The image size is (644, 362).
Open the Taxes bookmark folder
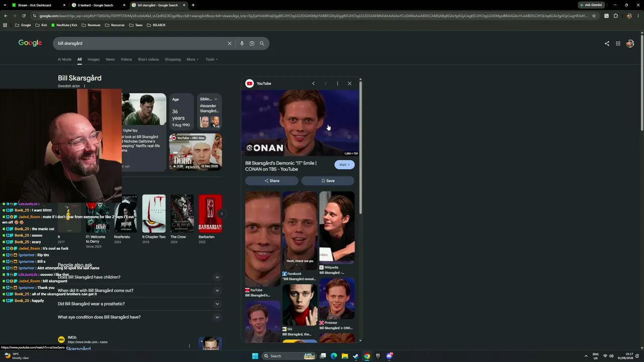tap(136, 25)
